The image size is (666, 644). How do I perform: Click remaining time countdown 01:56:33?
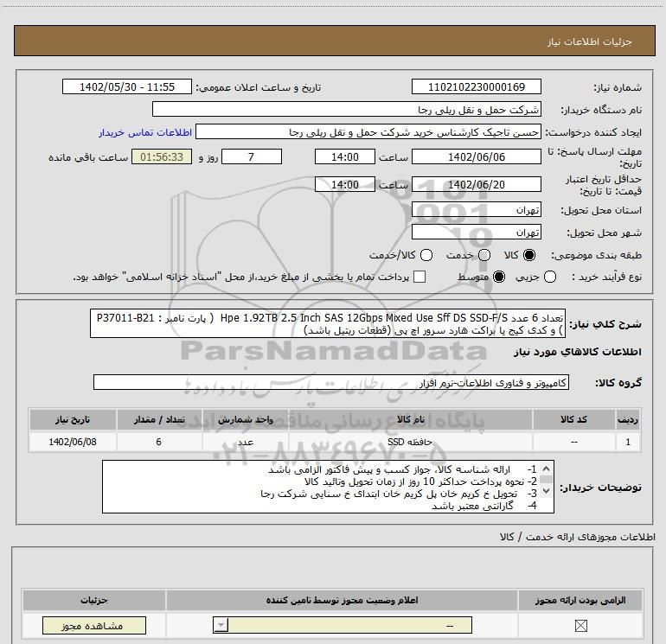[162, 156]
